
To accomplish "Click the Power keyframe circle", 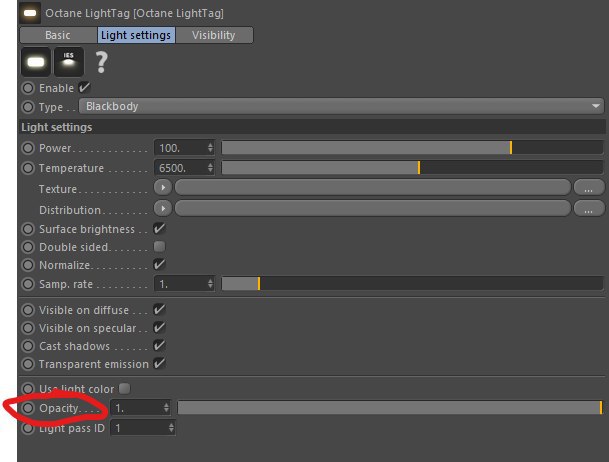I will (28, 148).
